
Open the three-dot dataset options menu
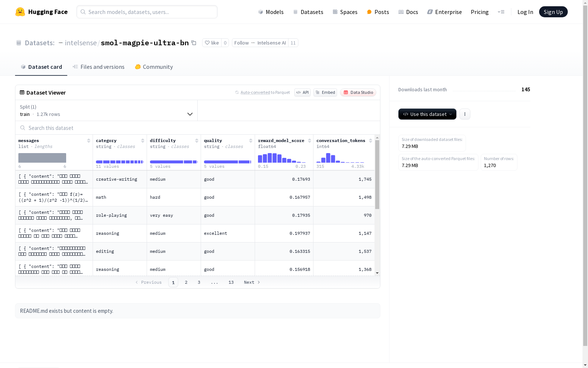point(465,114)
